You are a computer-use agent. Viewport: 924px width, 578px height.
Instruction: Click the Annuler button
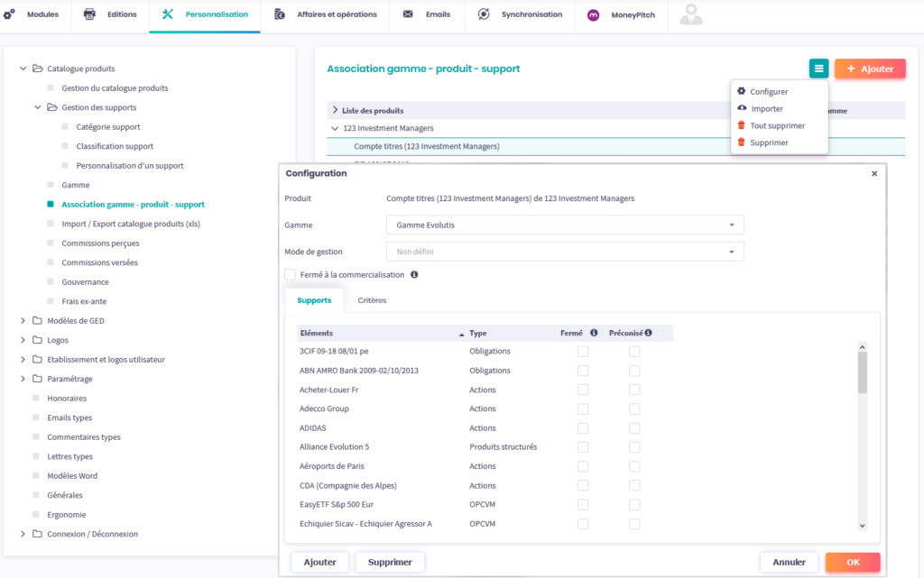[x=789, y=562]
